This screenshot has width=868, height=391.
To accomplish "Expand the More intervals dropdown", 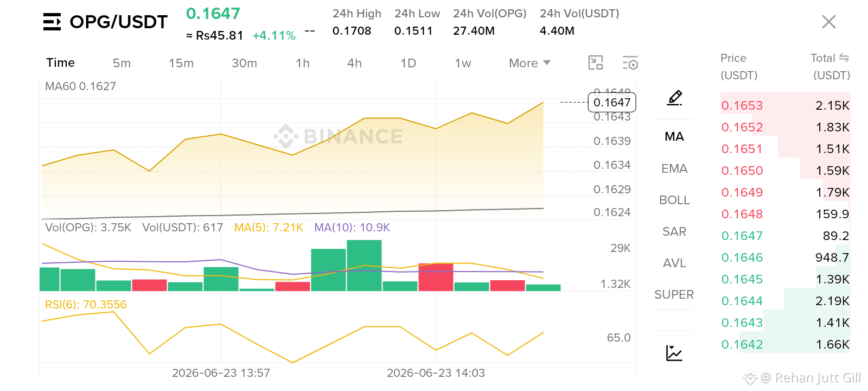I will tap(529, 63).
